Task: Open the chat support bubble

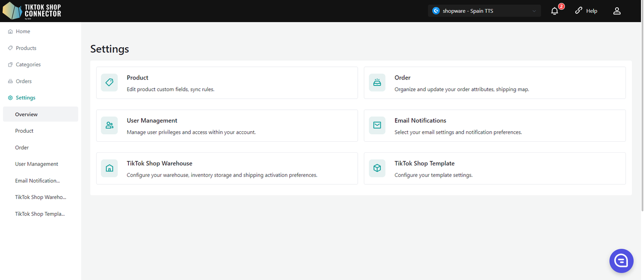Action: 621,260
